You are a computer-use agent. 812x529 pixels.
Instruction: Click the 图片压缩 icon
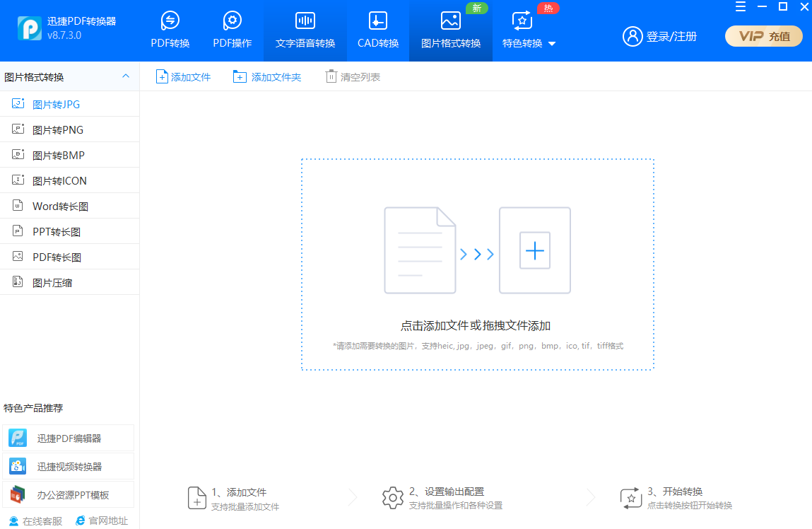coord(18,282)
